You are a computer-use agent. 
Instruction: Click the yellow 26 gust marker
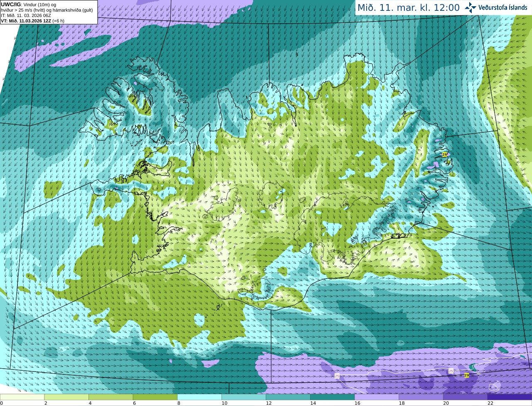444,154
